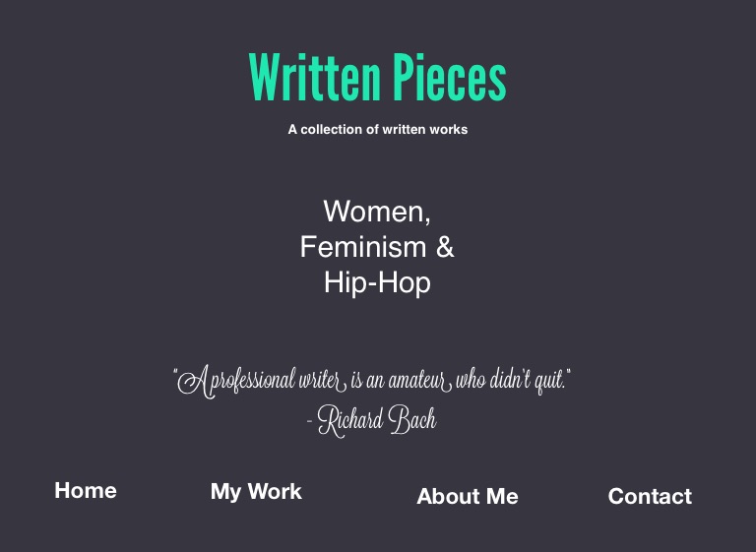Click the ampersand after 'Feminism'
This screenshot has width=756, height=552.
coord(445,246)
